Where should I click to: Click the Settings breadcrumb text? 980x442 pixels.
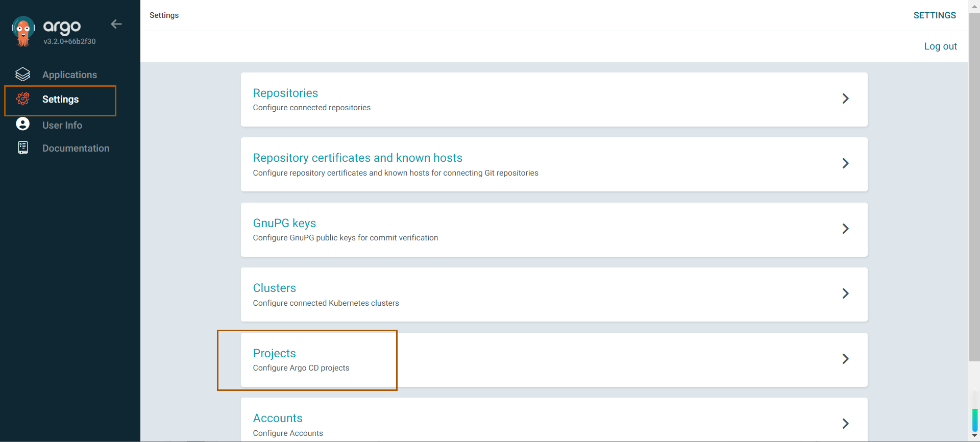164,15
